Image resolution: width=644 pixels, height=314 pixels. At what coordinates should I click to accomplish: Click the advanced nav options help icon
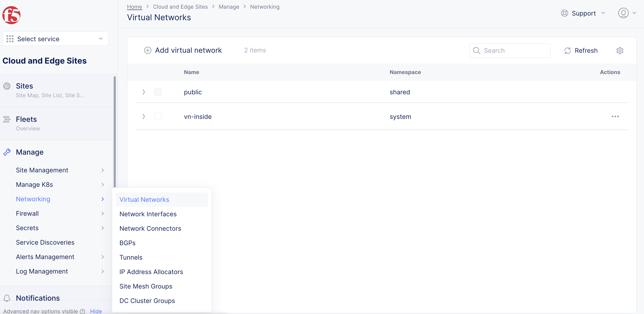click(83, 311)
